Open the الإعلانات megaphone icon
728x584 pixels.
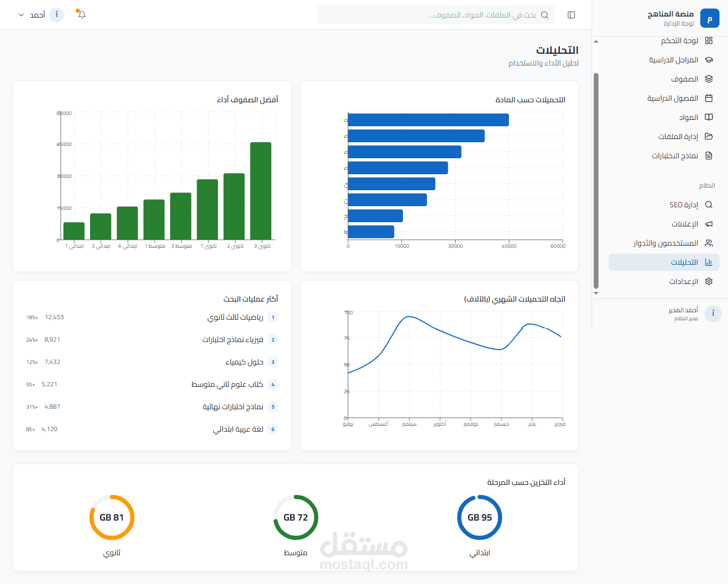click(709, 224)
